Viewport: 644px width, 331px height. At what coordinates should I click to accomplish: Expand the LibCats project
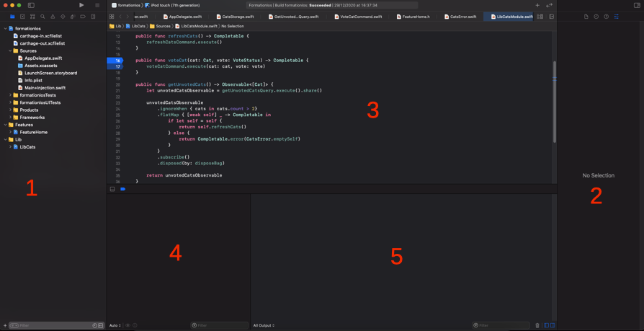coord(10,147)
